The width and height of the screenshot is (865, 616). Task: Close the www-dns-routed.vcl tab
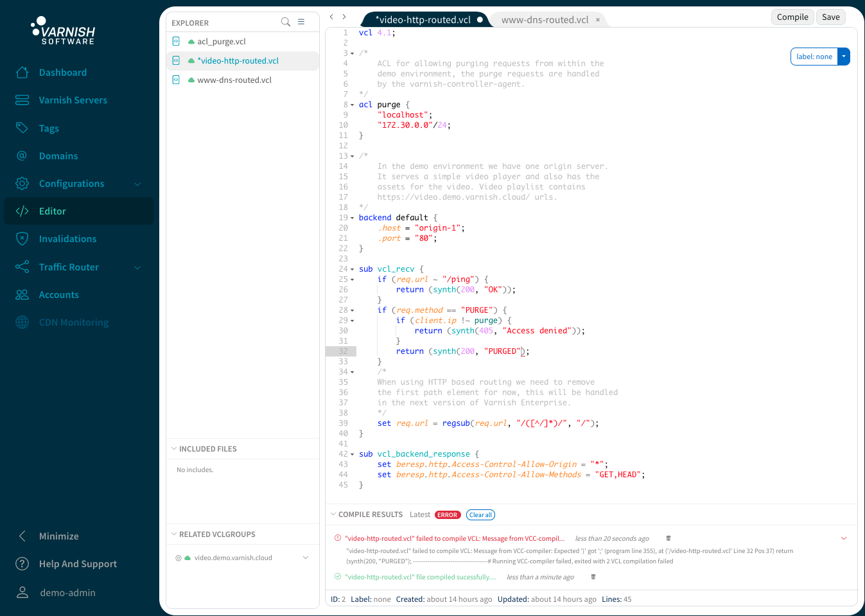point(598,20)
